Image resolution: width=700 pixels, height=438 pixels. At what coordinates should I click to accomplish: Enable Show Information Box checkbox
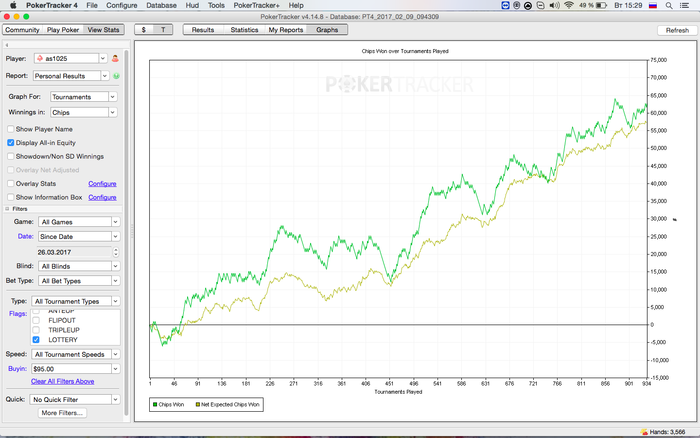point(11,197)
